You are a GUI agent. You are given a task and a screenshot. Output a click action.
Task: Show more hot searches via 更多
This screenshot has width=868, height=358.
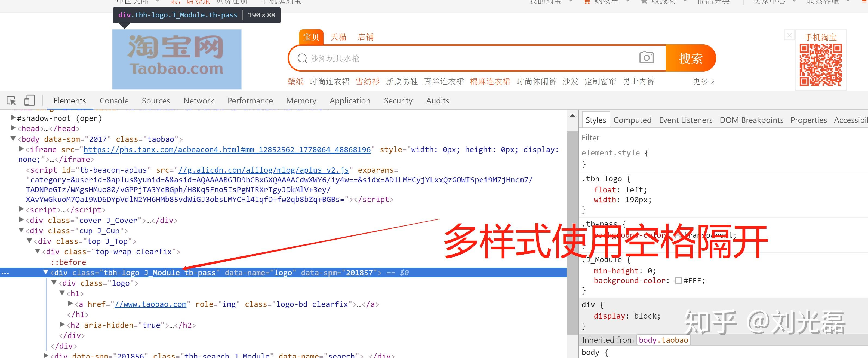point(703,82)
